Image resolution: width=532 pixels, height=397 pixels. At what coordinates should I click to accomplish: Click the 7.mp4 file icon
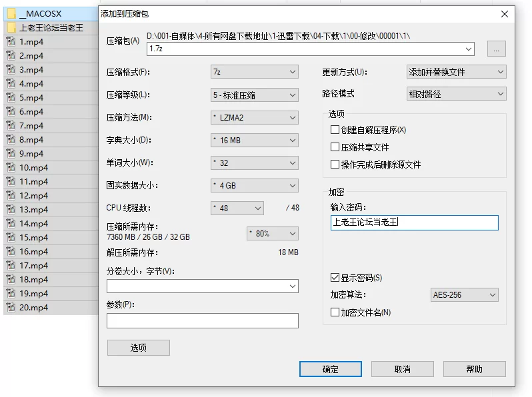coord(11,126)
